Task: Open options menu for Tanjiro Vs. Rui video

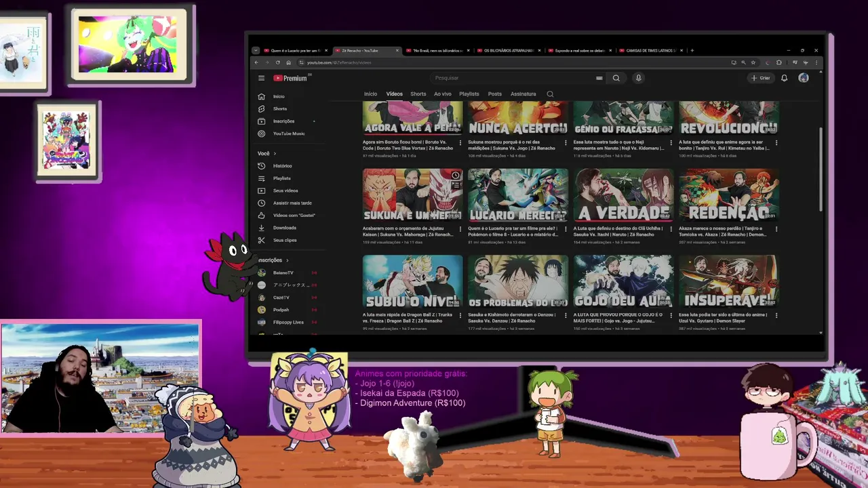Action: point(776,143)
